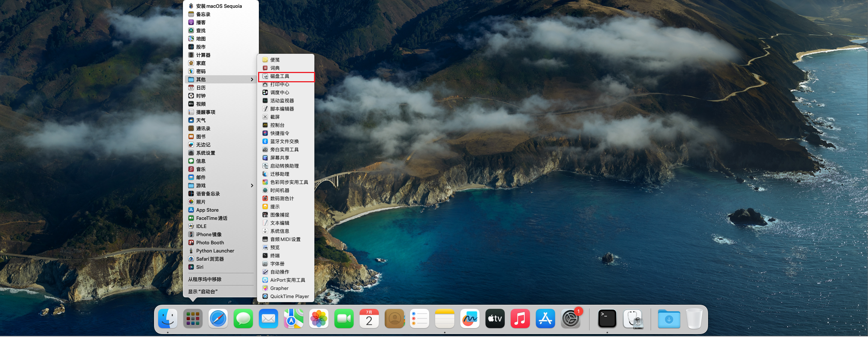Image resolution: width=868 pixels, height=337 pixels.
Task: Select 数码测色计 in the submenu
Action: click(286, 199)
